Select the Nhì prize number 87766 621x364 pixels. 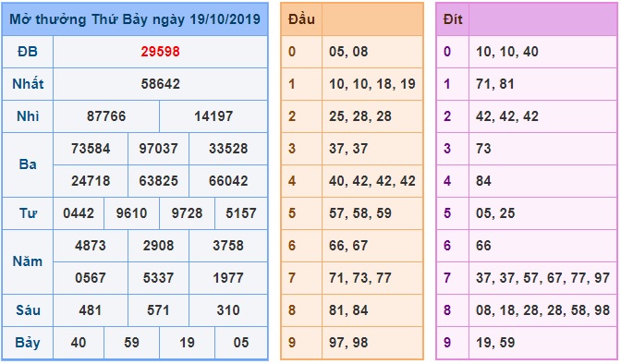[x=106, y=116]
